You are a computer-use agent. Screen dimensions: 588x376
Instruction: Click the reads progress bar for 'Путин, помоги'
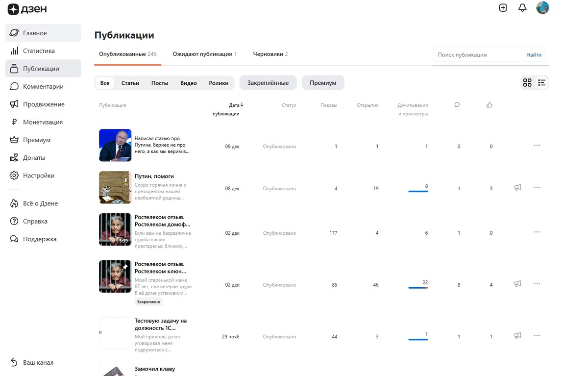418,191
